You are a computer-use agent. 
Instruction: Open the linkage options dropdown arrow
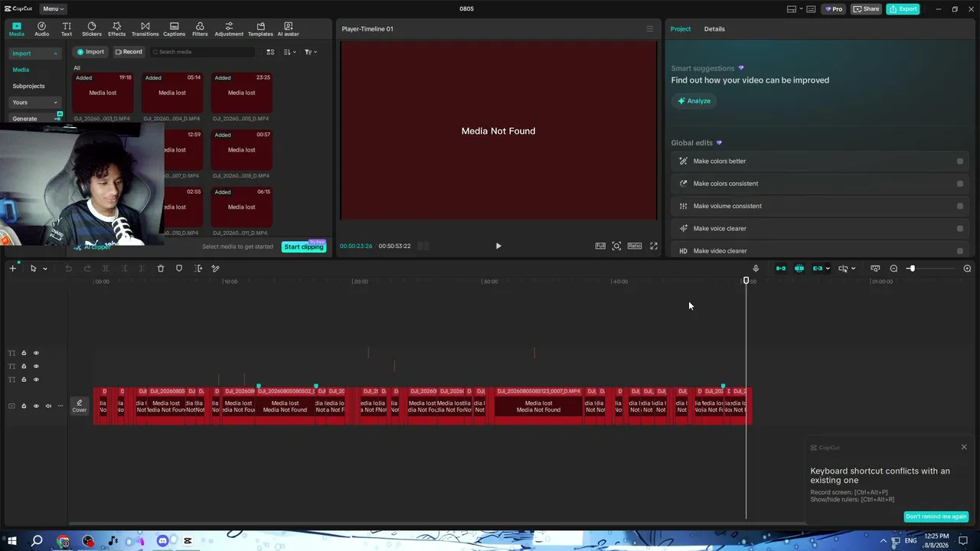click(x=828, y=269)
